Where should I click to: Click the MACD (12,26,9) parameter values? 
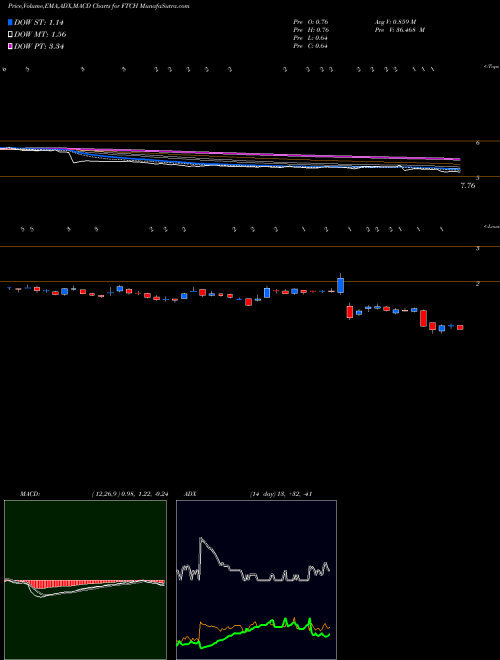click(x=130, y=494)
